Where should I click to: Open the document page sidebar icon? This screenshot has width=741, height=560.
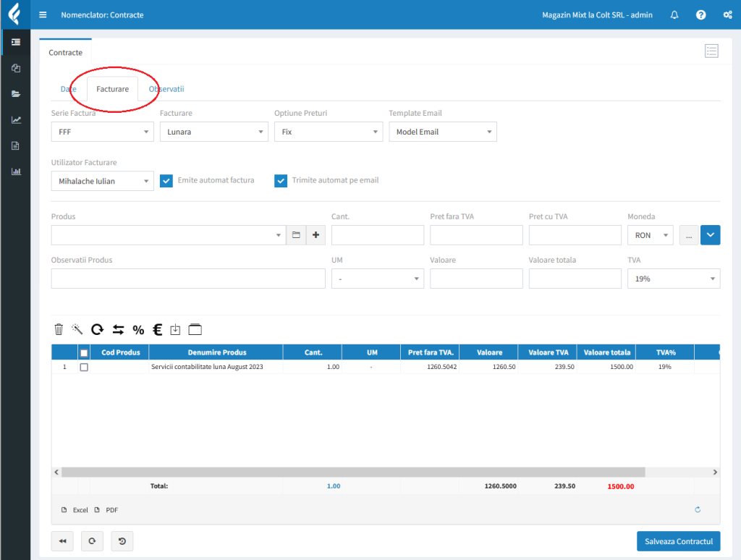coord(16,145)
